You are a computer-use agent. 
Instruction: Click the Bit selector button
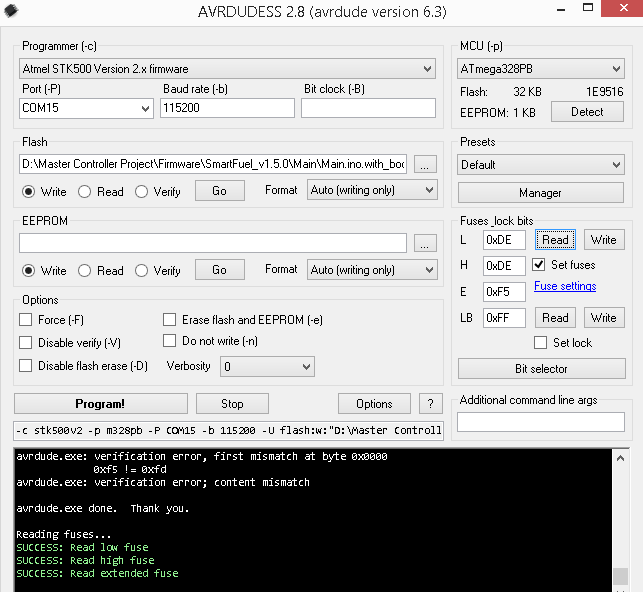(x=541, y=369)
